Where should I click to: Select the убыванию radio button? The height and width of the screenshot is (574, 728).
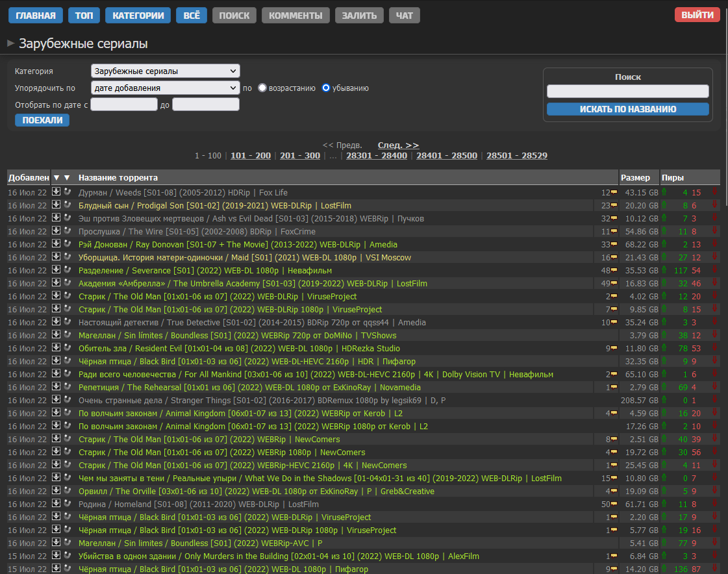326,88
